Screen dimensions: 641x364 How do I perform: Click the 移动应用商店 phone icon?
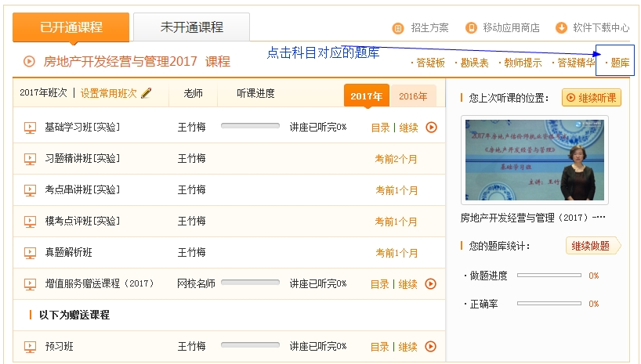pyautogui.click(x=471, y=28)
